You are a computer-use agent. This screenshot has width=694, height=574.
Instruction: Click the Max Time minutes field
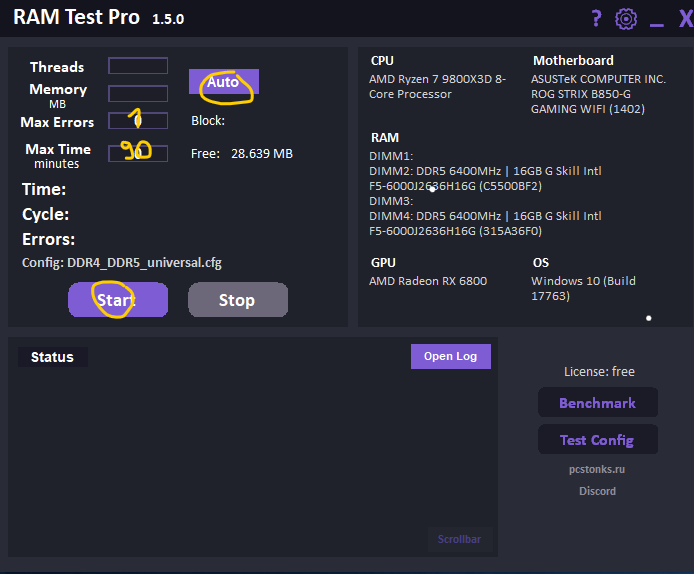point(138,154)
